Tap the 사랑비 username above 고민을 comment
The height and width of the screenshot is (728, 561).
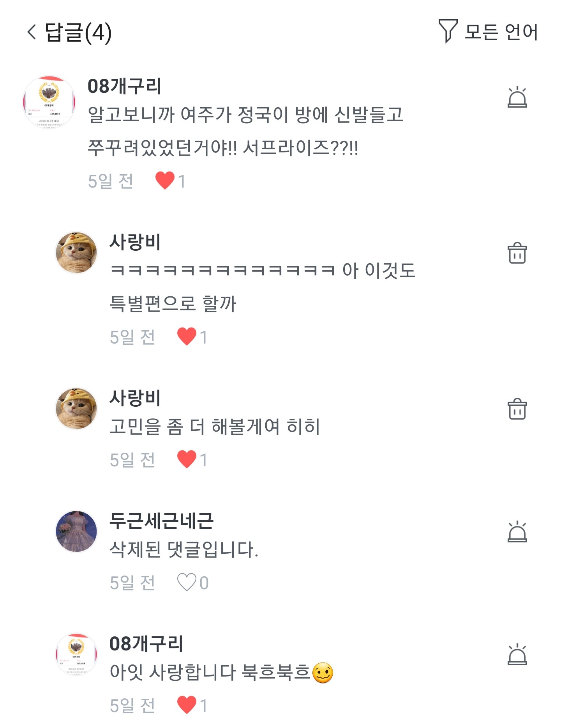click(135, 398)
